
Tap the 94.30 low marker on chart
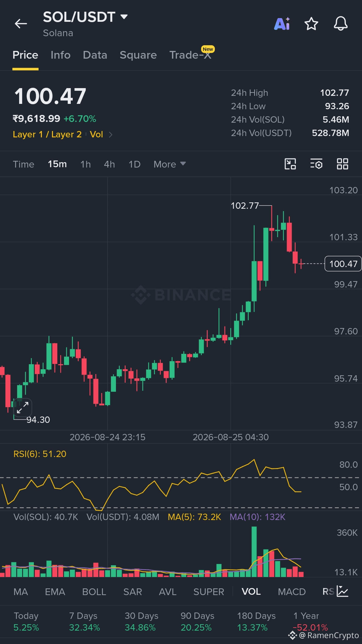click(x=38, y=420)
